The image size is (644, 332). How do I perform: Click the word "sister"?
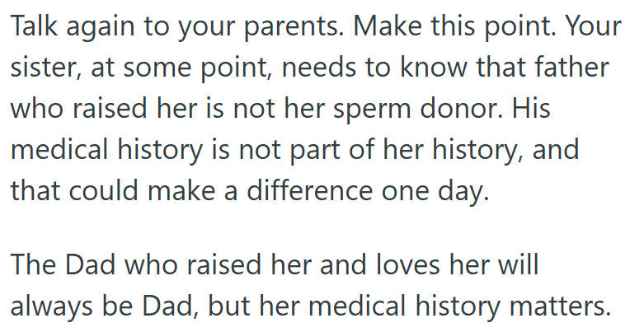(x=40, y=68)
